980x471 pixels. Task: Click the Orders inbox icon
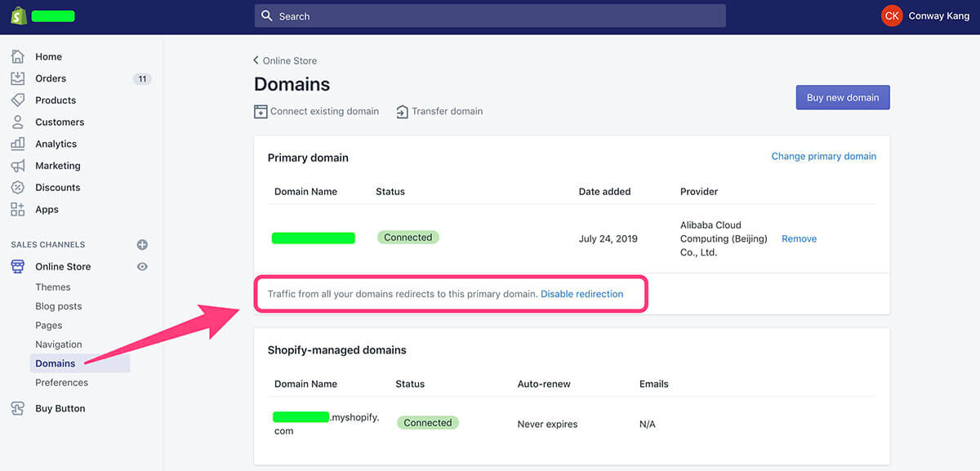click(18, 78)
